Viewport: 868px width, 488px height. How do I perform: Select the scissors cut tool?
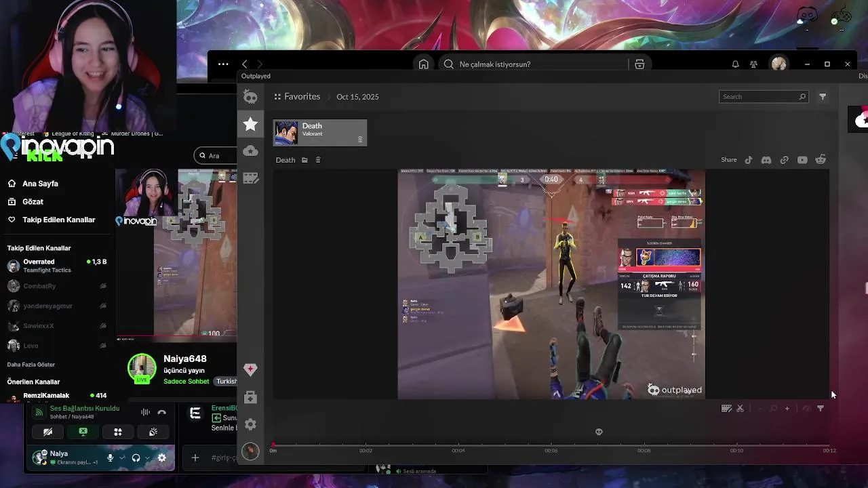pyautogui.click(x=740, y=409)
